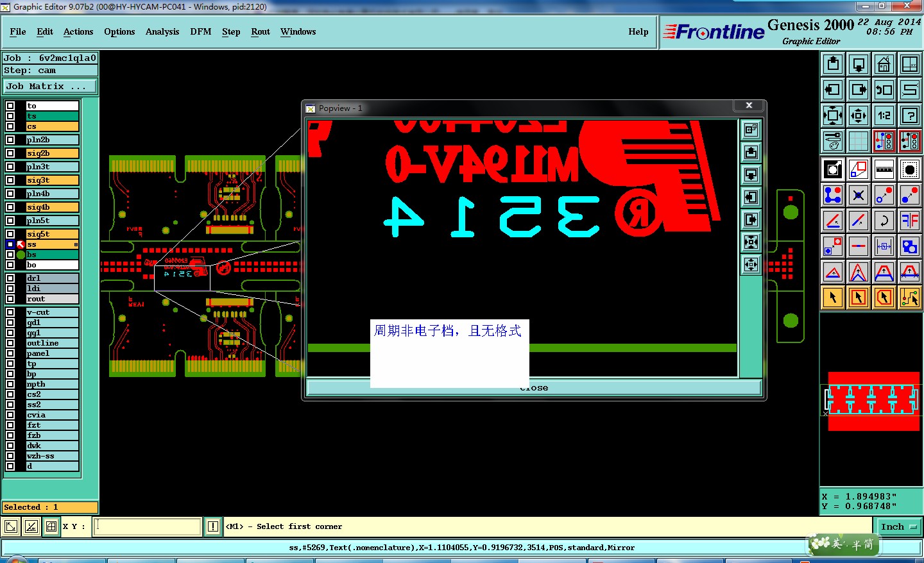Toggle the checkbox for layer rout
The width and height of the screenshot is (924, 563).
pos(10,299)
